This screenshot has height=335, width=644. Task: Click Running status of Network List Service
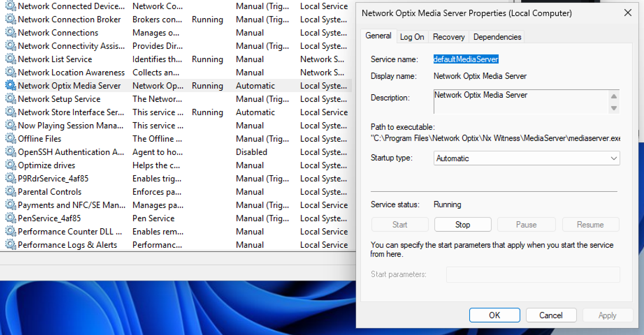click(x=207, y=59)
